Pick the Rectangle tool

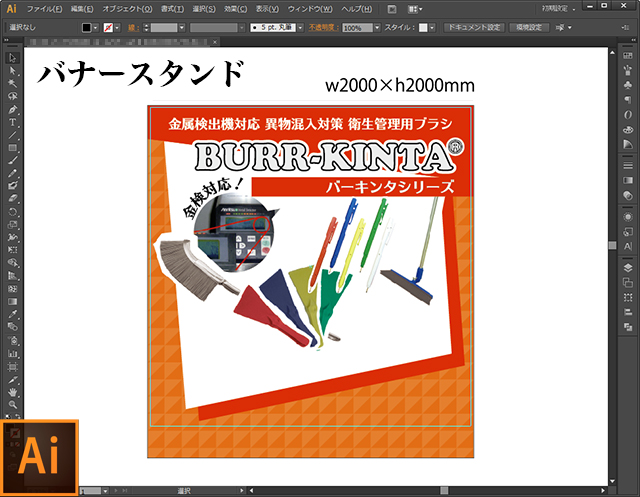tap(12, 147)
